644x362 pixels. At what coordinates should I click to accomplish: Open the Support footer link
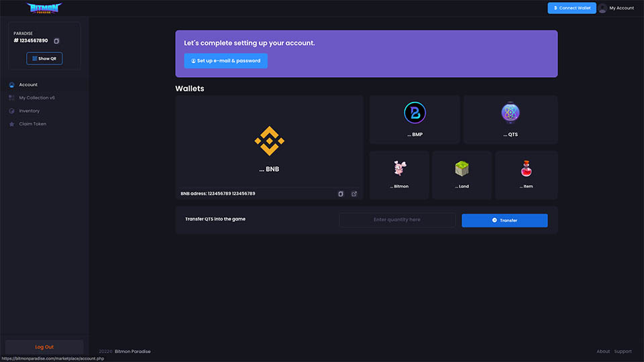[x=623, y=351]
